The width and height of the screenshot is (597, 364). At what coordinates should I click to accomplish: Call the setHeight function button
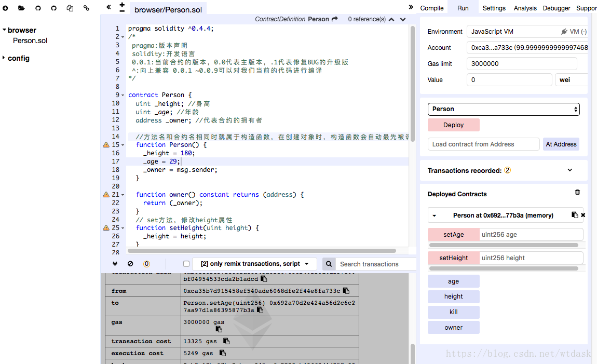(x=454, y=258)
